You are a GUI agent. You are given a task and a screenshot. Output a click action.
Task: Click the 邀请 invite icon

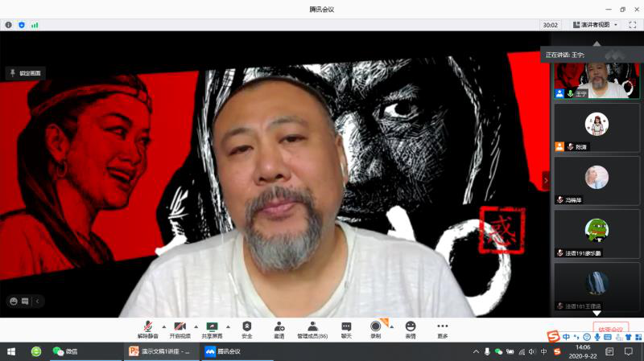279,328
